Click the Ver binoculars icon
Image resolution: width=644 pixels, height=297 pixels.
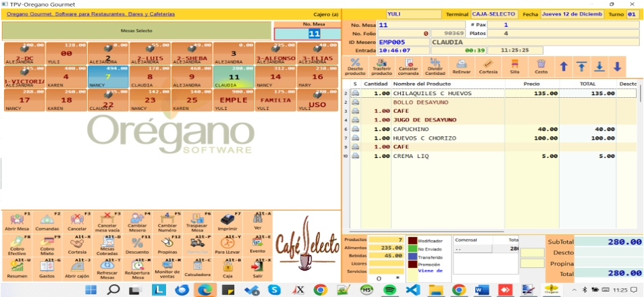coord(257,222)
